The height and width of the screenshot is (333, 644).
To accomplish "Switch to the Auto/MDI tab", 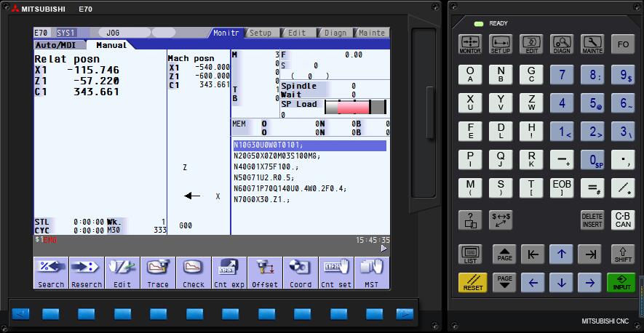I will pyautogui.click(x=55, y=45).
